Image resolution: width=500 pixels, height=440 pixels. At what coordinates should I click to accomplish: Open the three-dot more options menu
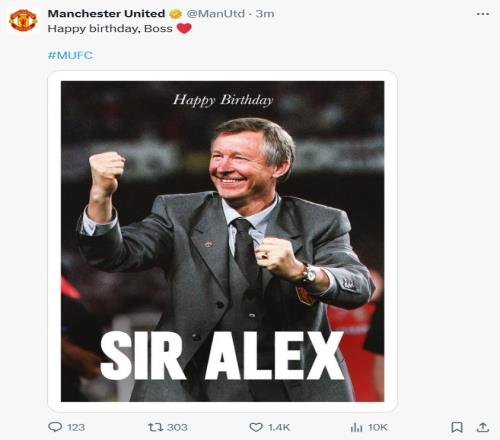tap(483, 14)
